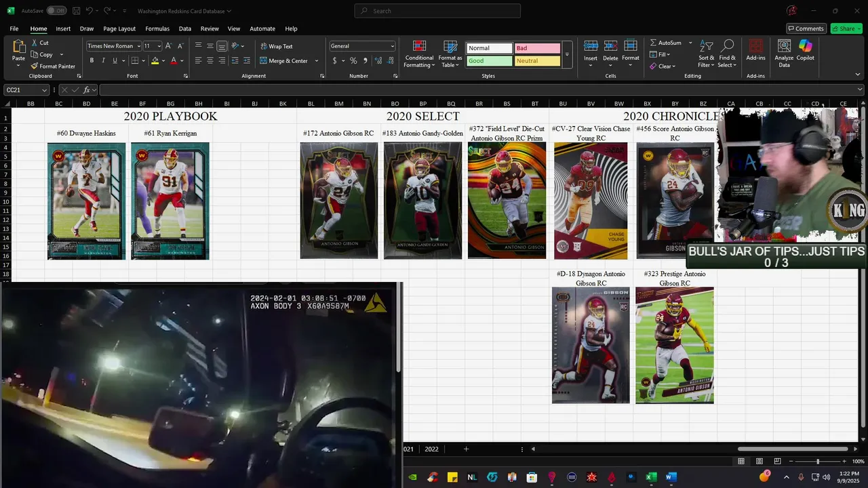Open the Name Box CC21 dropdown
This screenshot has width=868, height=488.
pyautogui.click(x=45, y=90)
